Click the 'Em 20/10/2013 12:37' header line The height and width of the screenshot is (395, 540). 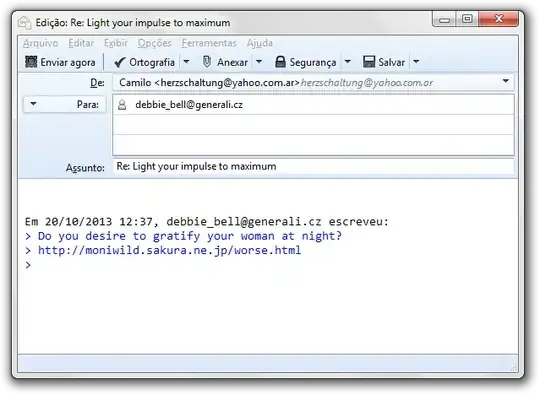coord(207,221)
